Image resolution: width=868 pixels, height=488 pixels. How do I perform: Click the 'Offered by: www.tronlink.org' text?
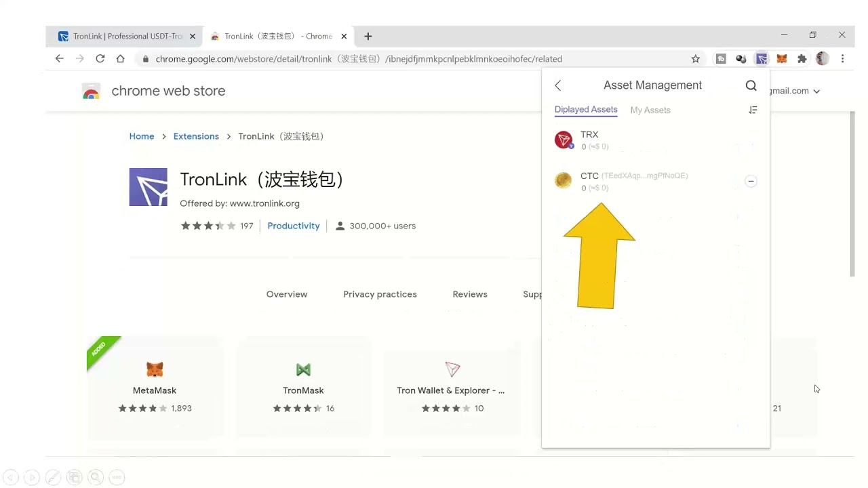(x=239, y=203)
